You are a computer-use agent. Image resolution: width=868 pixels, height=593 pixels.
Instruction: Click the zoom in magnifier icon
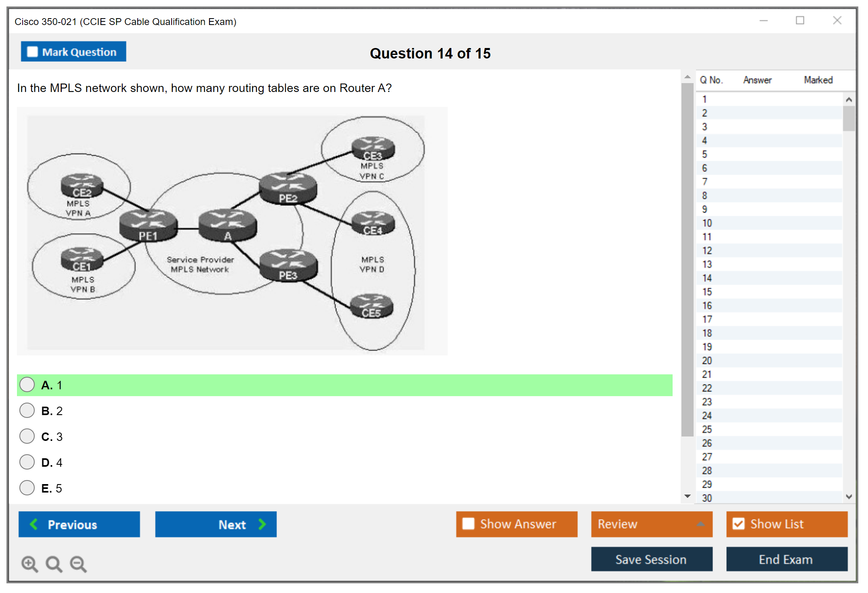(29, 564)
